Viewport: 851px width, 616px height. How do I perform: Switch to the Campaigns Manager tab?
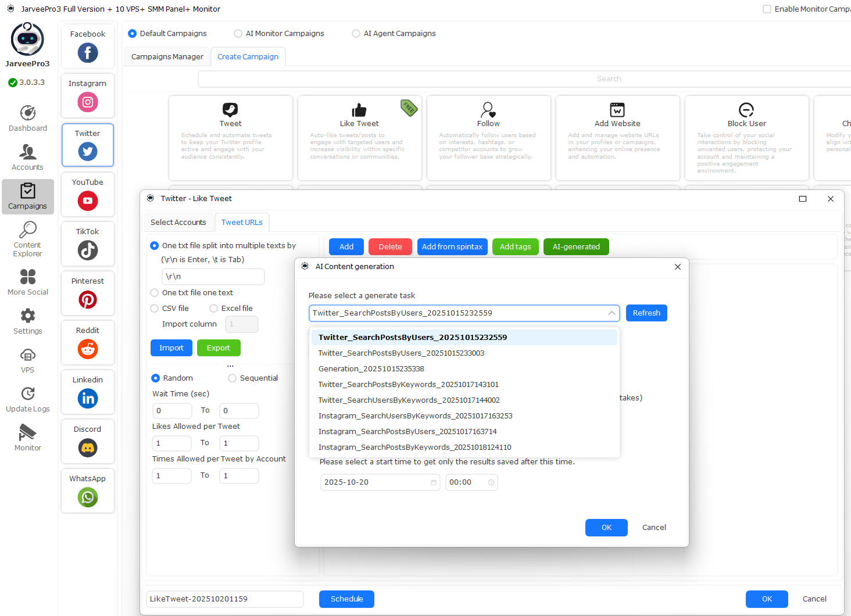coord(167,57)
